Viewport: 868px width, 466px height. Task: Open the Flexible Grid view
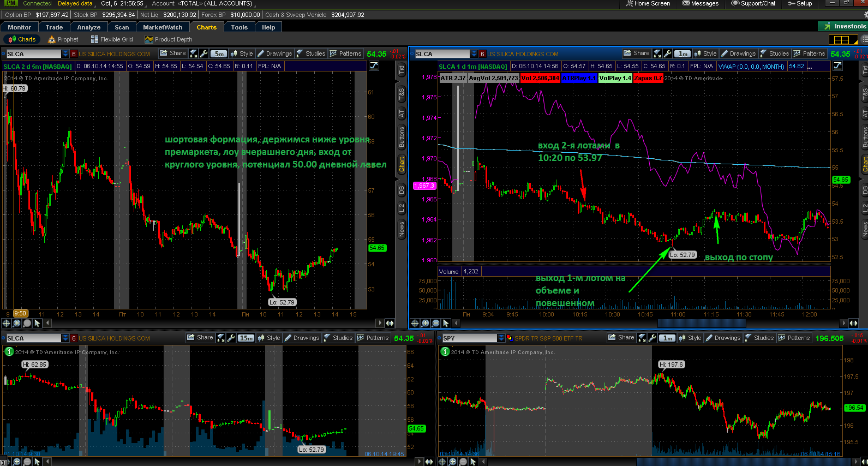tap(112, 39)
